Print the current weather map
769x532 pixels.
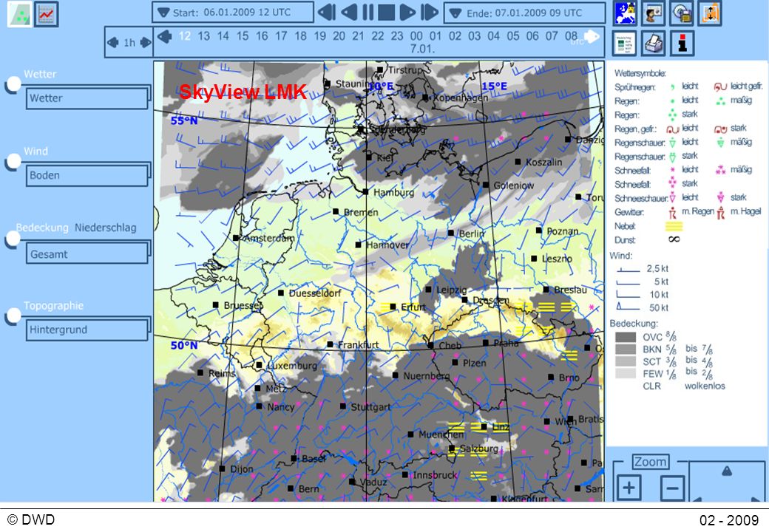pos(653,44)
